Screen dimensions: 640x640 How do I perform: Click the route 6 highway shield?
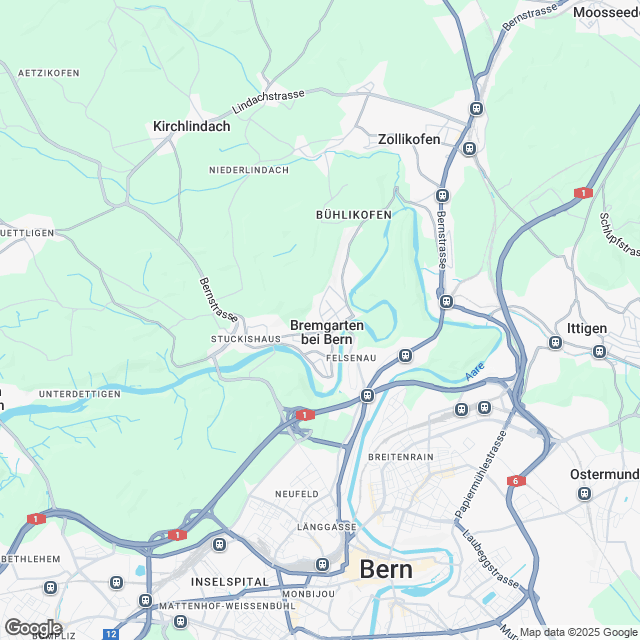tap(516, 481)
